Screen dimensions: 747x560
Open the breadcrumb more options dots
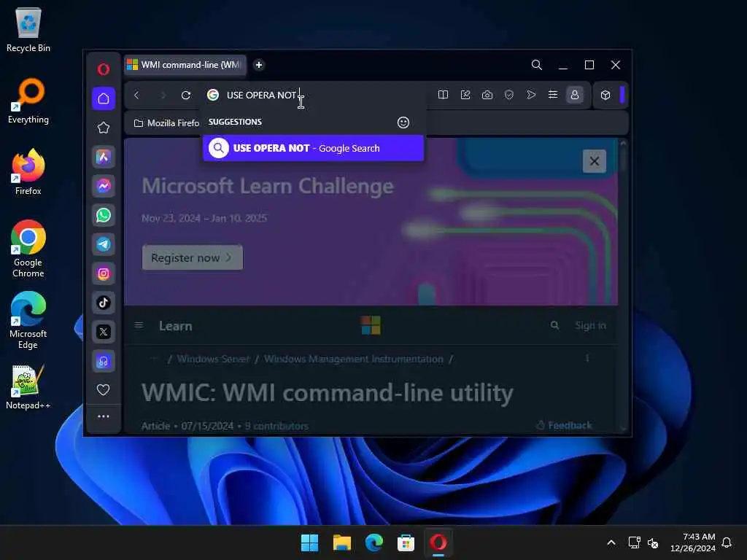[x=587, y=358]
